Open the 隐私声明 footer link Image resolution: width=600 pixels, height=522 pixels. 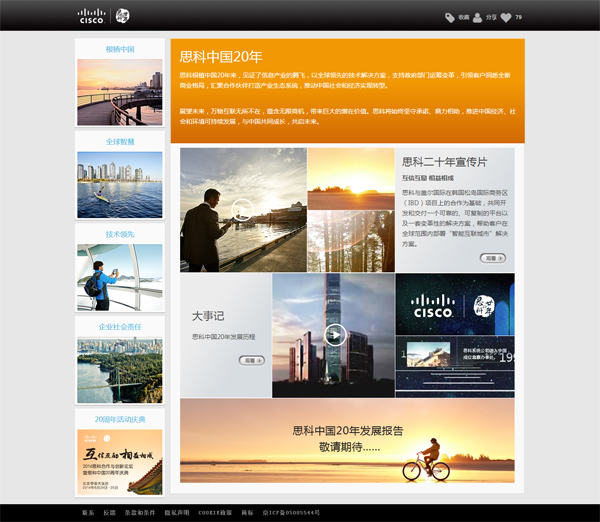coord(176,512)
